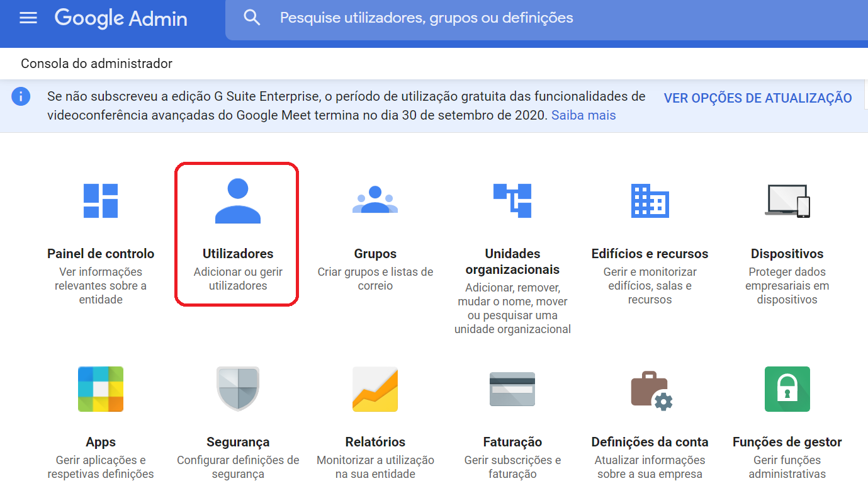Image resolution: width=868 pixels, height=493 pixels.
Task: Click the blue info icon in banner
Action: pyautogui.click(x=21, y=97)
